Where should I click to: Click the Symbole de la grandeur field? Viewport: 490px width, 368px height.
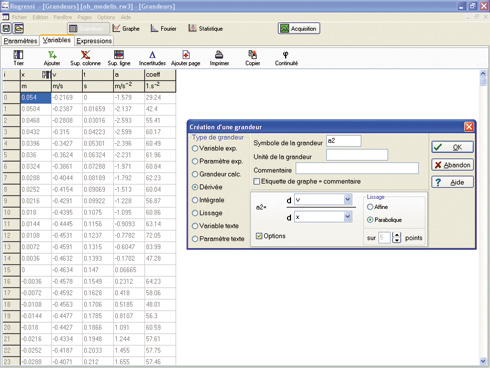[343, 141]
